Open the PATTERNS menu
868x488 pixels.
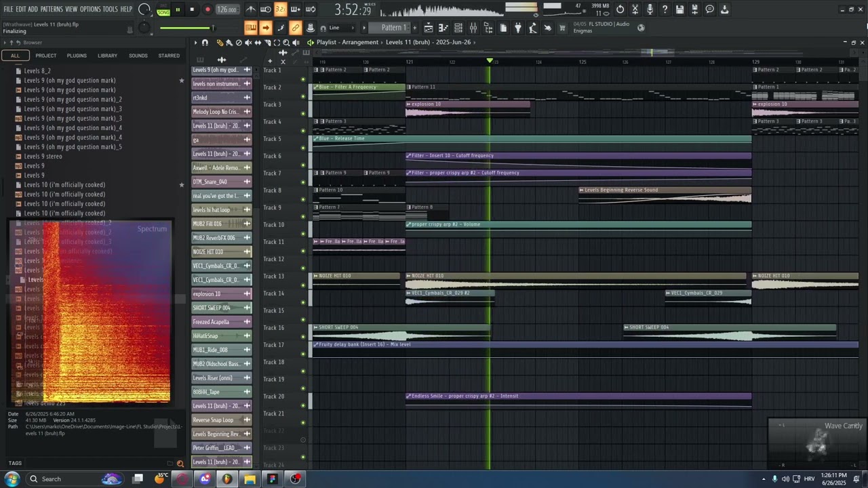(x=52, y=9)
